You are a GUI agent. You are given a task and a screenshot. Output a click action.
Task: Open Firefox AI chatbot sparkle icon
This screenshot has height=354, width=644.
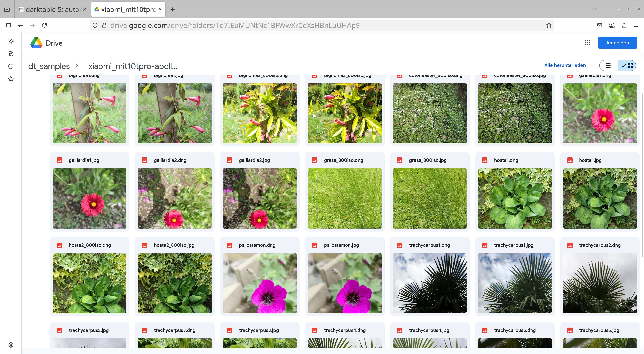(11, 41)
